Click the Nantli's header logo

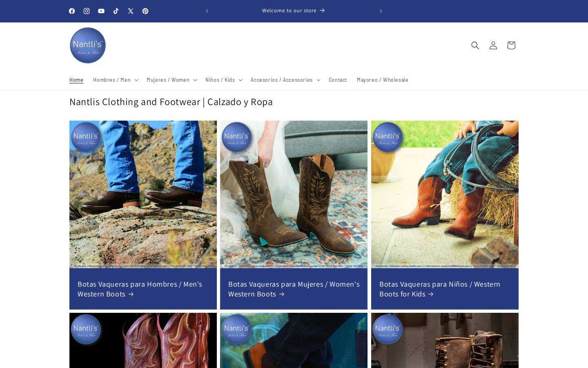pyautogui.click(x=88, y=45)
